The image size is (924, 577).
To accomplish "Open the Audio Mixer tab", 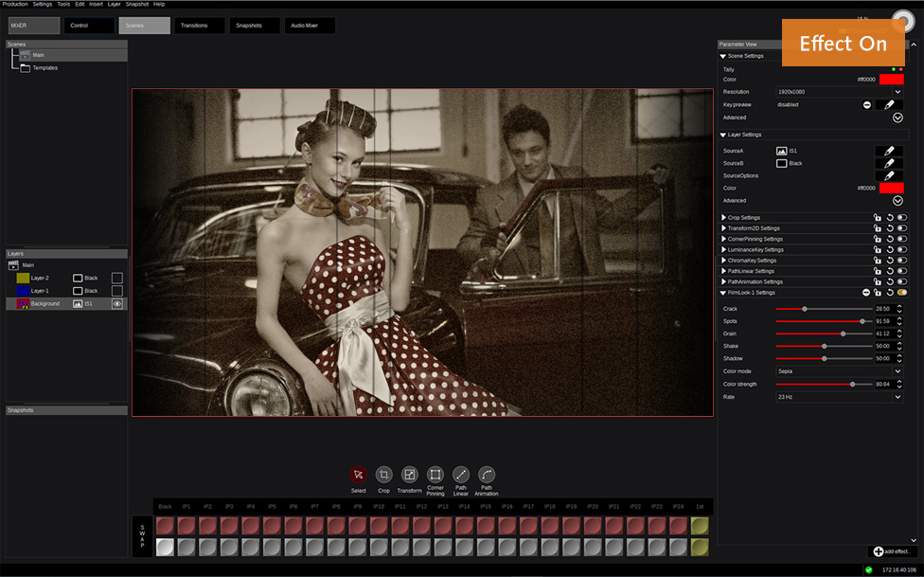I will coord(311,26).
